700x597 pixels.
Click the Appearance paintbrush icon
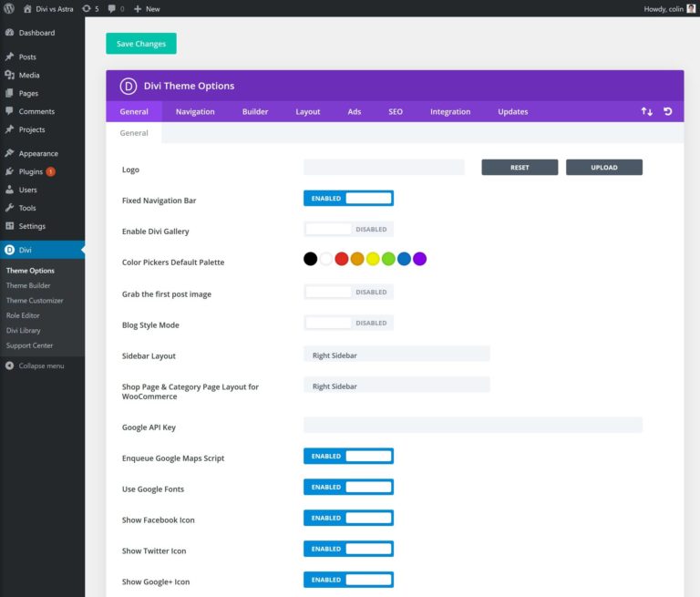click(x=9, y=153)
